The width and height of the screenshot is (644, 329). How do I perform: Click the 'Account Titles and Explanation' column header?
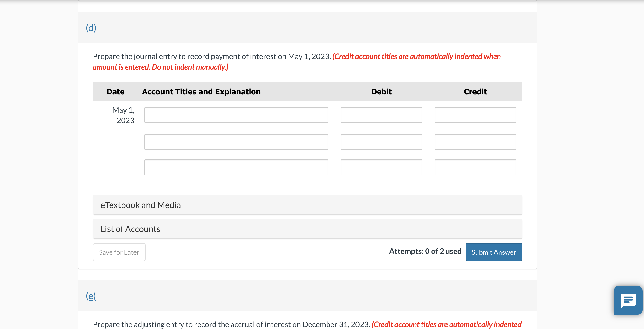point(201,92)
